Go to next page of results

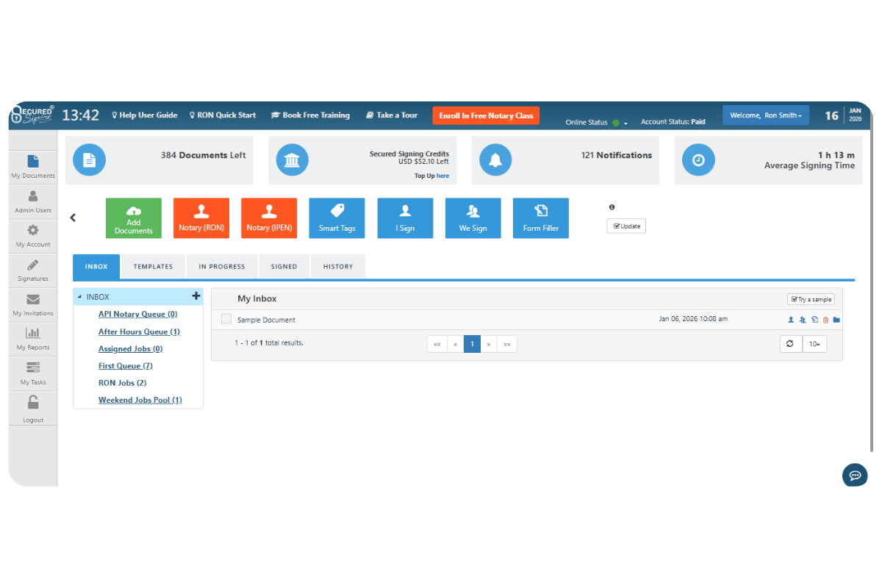(x=490, y=344)
